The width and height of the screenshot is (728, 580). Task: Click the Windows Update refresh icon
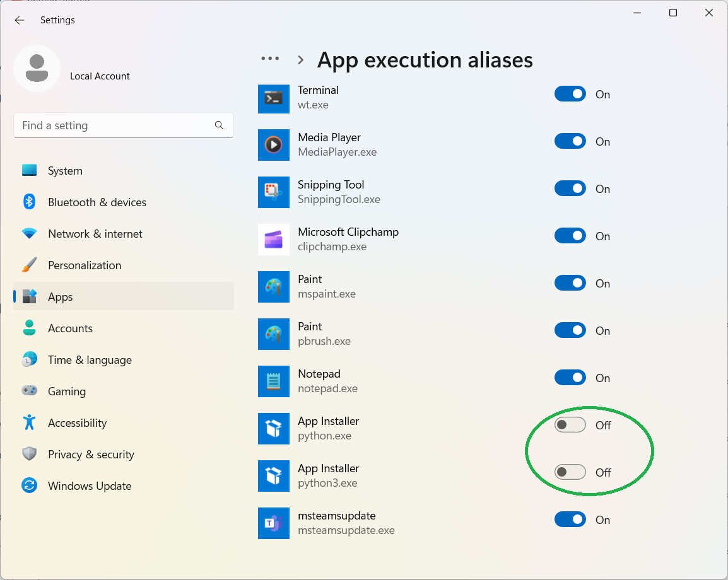(29, 485)
